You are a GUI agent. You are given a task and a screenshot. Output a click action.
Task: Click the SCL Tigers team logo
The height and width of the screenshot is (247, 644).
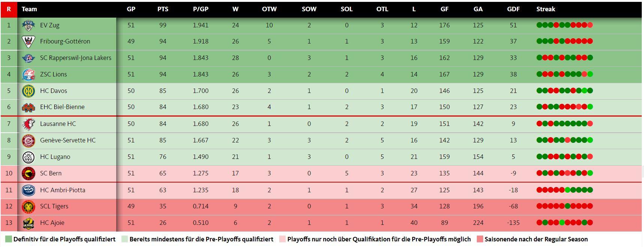(x=28, y=207)
